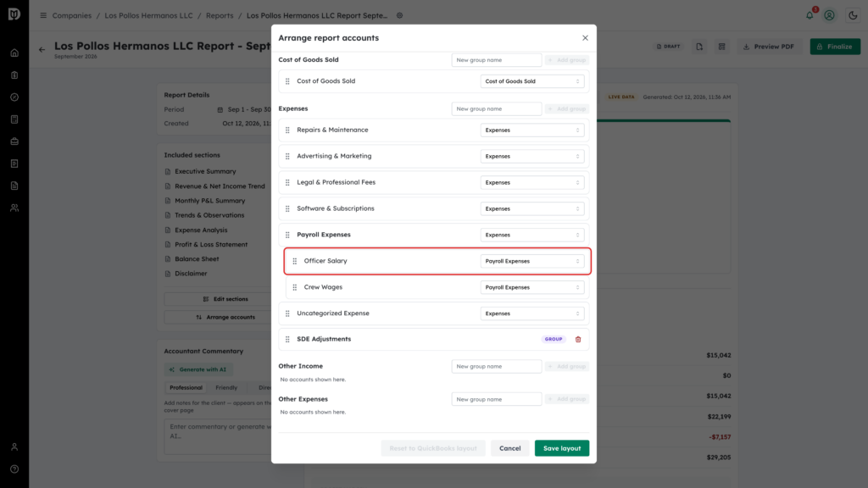Focus New group name field for Cost of Goods Sold
This screenshot has height=488, width=868.
point(497,60)
